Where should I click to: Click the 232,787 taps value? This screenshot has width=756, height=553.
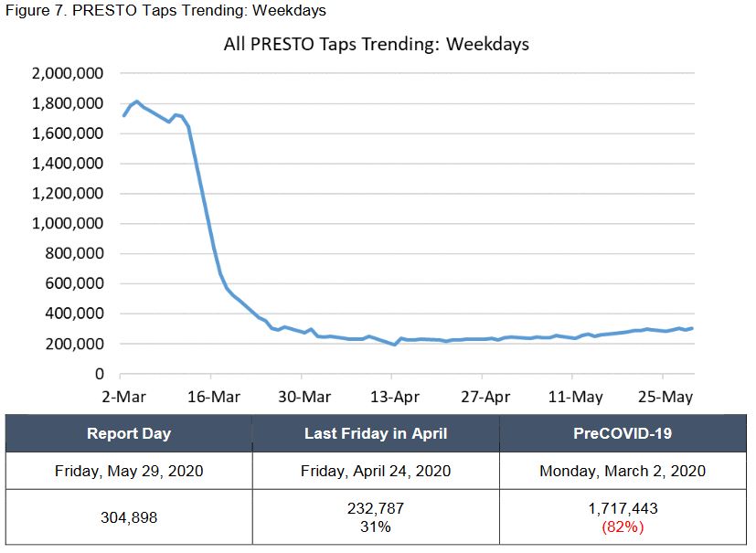tap(376, 509)
